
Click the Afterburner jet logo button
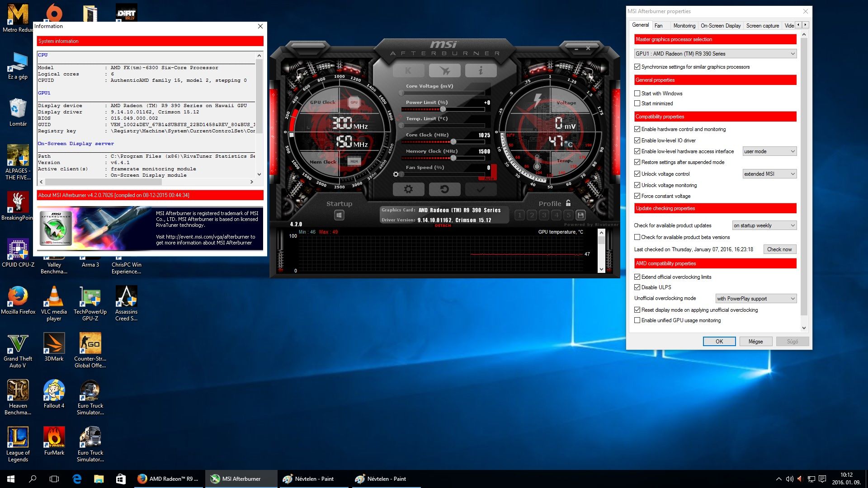point(444,70)
